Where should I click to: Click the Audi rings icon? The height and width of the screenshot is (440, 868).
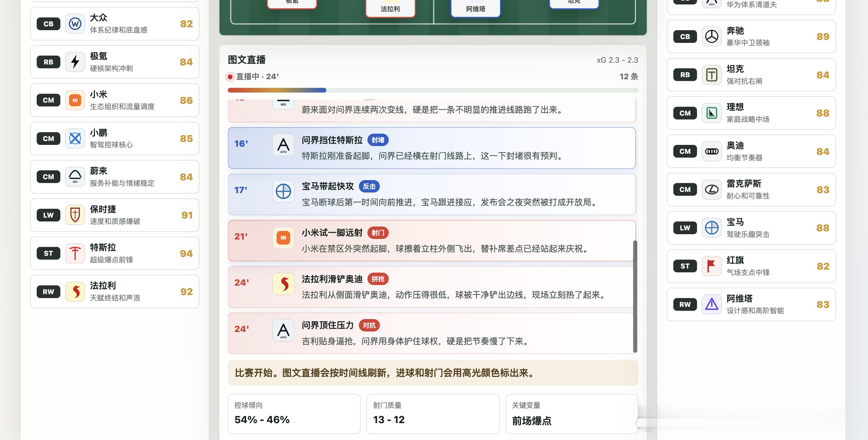click(x=712, y=151)
